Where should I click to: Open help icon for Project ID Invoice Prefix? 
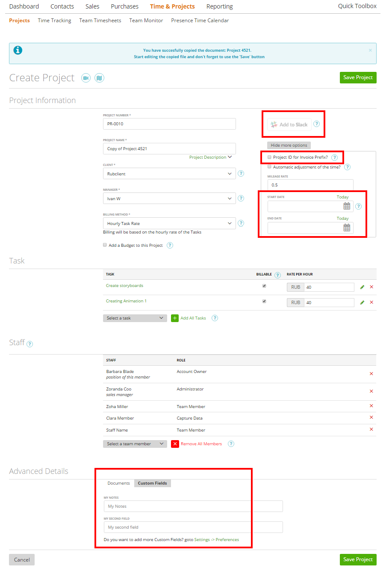click(335, 157)
